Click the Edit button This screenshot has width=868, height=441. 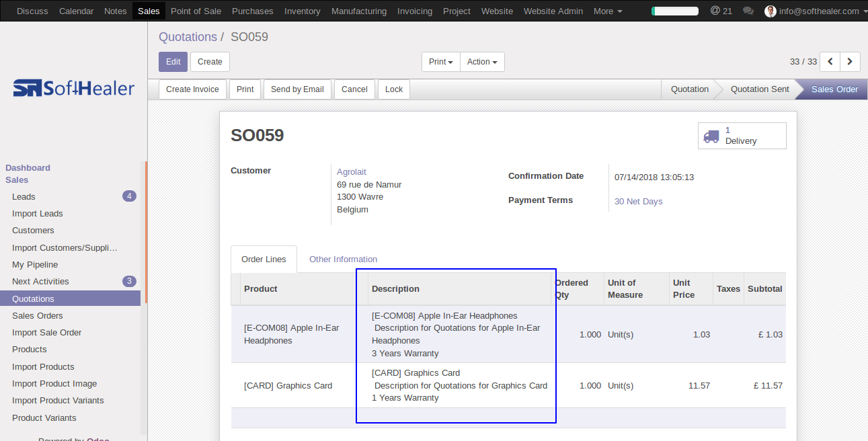point(173,62)
